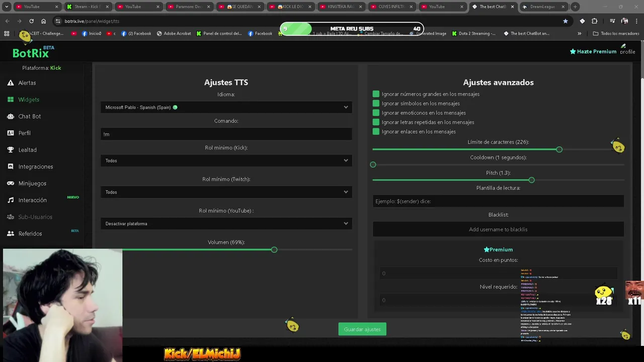Toggle Ignorar enlaces en los mensajes

(376, 132)
